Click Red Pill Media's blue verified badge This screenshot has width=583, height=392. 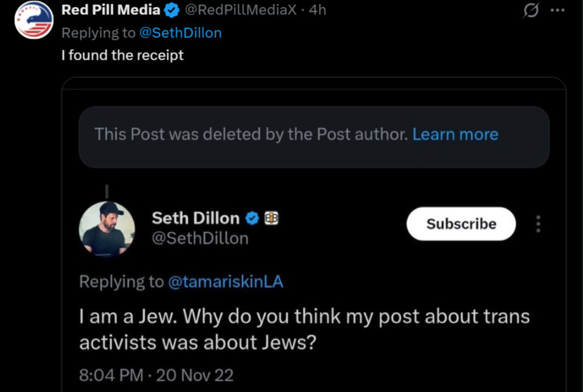tap(171, 10)
